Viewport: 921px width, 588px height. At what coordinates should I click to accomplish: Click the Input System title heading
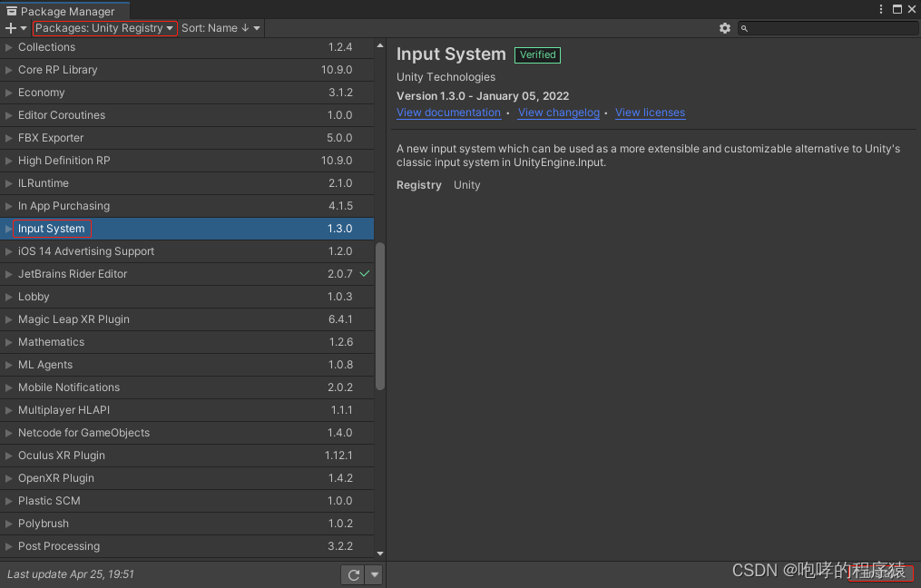point(451,54)
